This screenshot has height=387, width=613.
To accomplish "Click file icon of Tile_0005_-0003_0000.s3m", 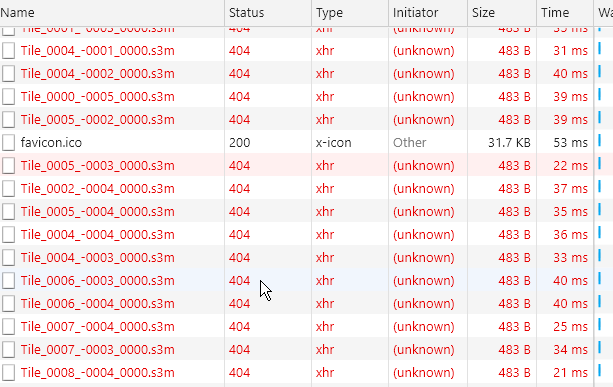I will point(8,166).
